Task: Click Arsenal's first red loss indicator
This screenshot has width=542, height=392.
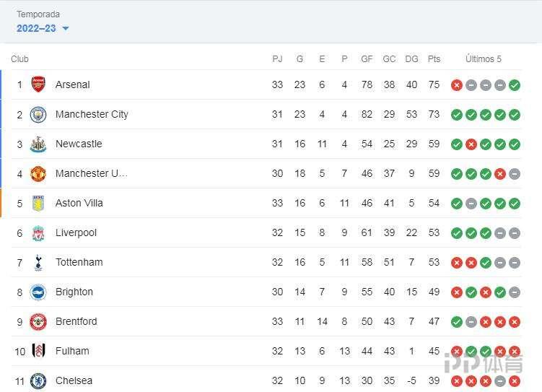Action: coord(457,85)
